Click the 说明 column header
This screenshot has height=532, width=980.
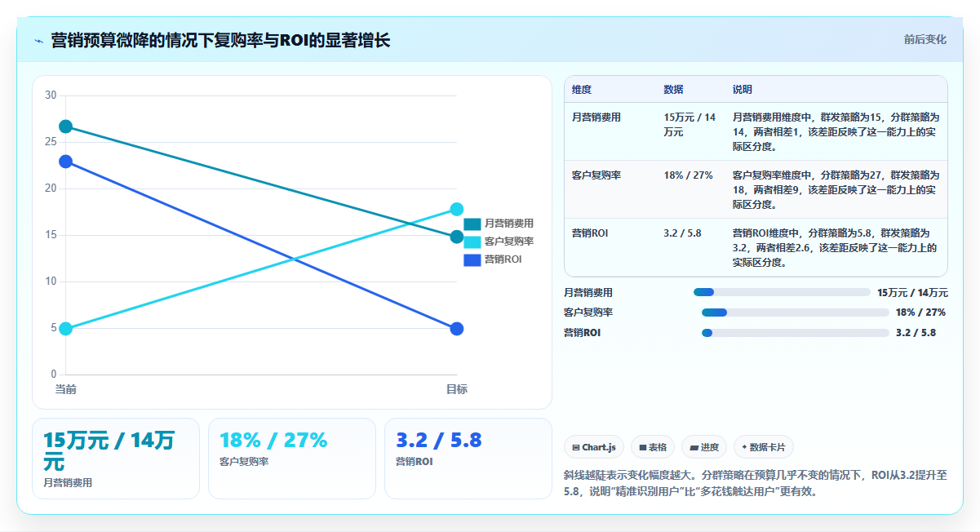tap(743, 90)
